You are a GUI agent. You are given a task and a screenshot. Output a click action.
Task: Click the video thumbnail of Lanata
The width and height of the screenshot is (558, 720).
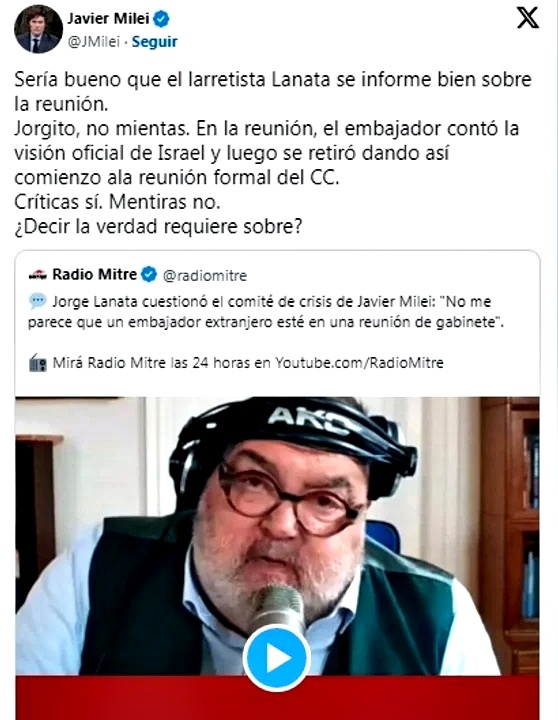(277, 536)
